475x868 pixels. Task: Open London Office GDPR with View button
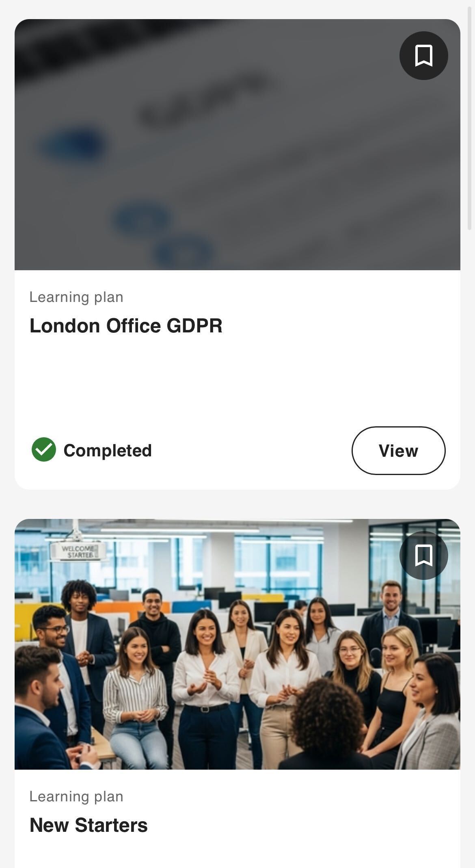[398, 450]
